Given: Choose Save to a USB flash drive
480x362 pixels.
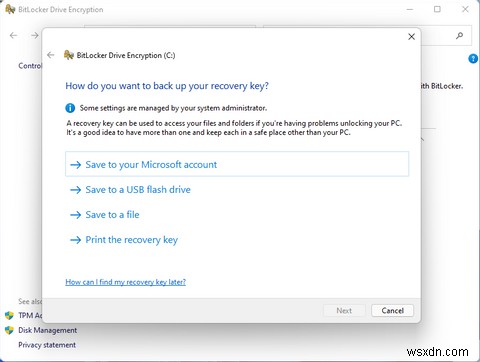Looking at the screenshot, I should (138, 190).
